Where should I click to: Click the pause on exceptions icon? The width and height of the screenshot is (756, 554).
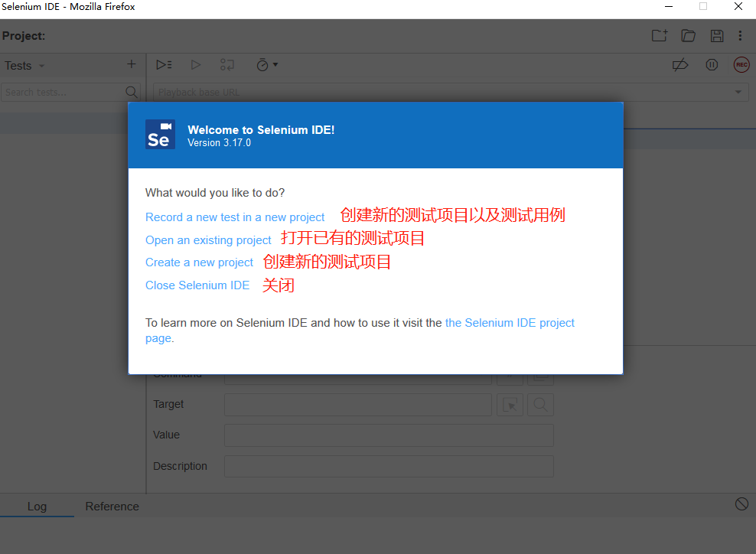(712, 64)
